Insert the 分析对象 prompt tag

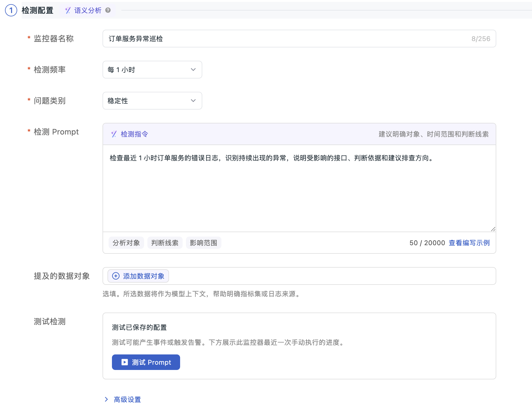[126, 243]
